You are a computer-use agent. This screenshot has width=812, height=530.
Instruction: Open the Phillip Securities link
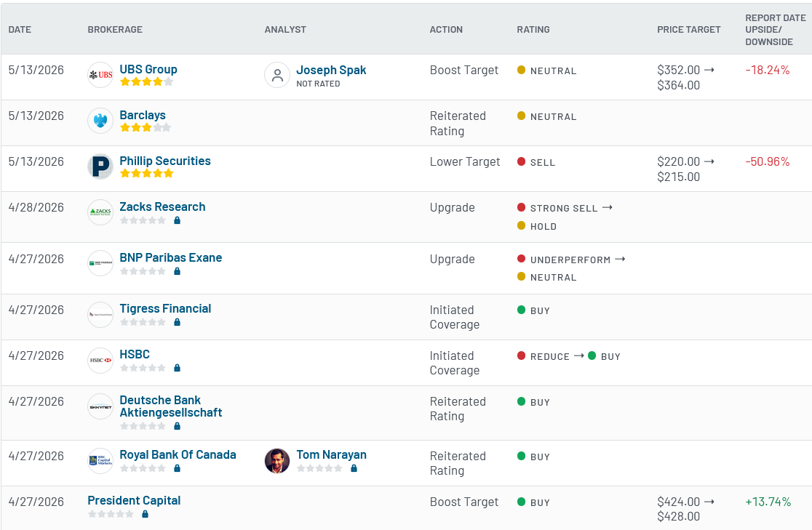pyautogui.click(x=165, y=161)
